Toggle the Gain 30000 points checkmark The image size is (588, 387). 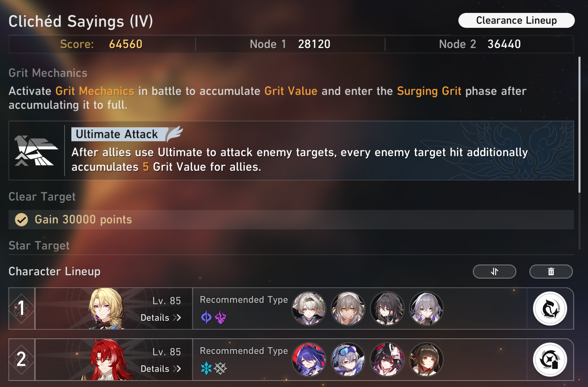coord(21,219)
